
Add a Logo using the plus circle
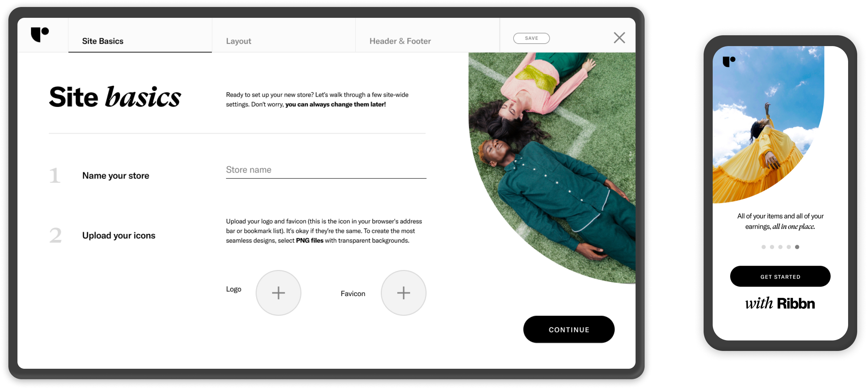coord(279,293)
